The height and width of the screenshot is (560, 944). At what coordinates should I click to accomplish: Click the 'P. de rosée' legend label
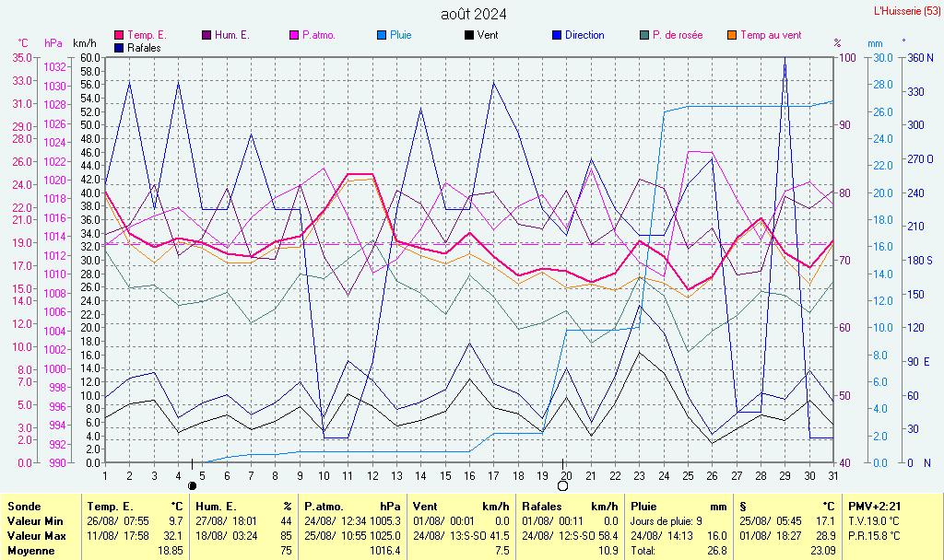point(678,36)
